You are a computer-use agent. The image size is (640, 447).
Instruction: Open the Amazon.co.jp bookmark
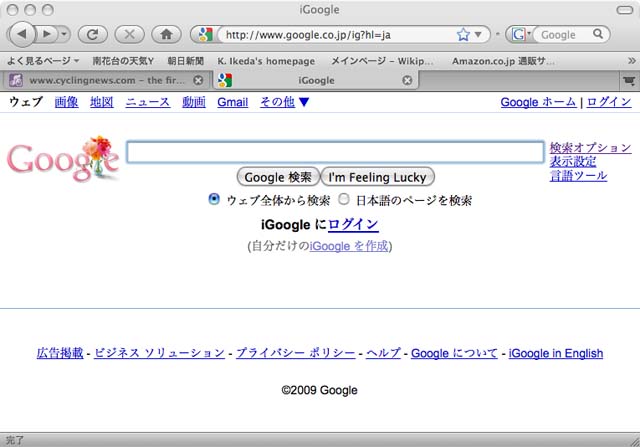(503, 61)
